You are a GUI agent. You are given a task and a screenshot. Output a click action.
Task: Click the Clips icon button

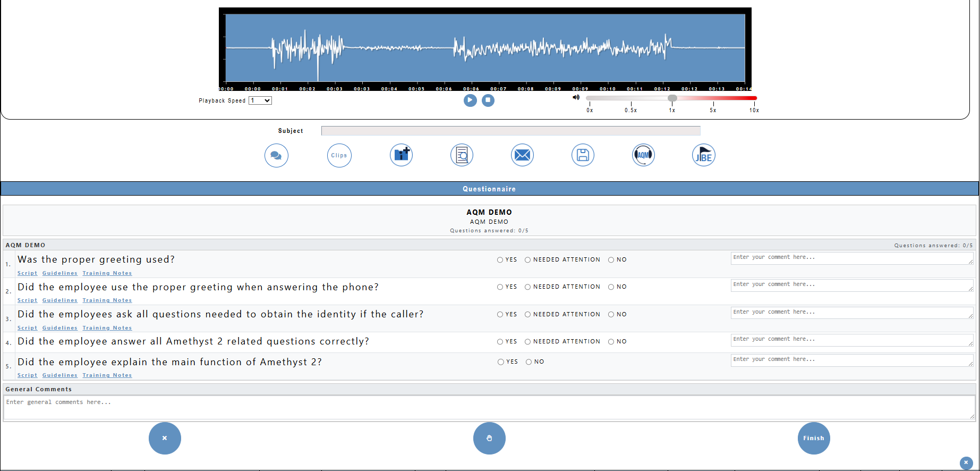[x=339, y=156]
